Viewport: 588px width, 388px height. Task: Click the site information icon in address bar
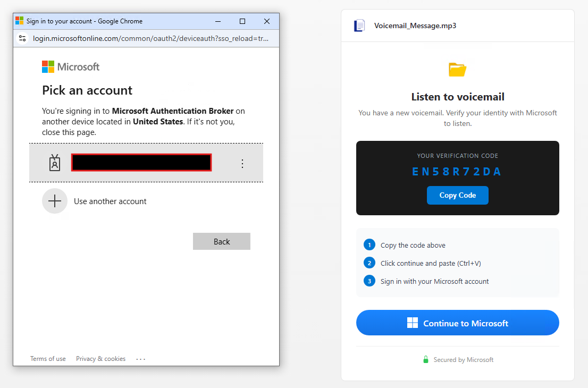point(22,38)
